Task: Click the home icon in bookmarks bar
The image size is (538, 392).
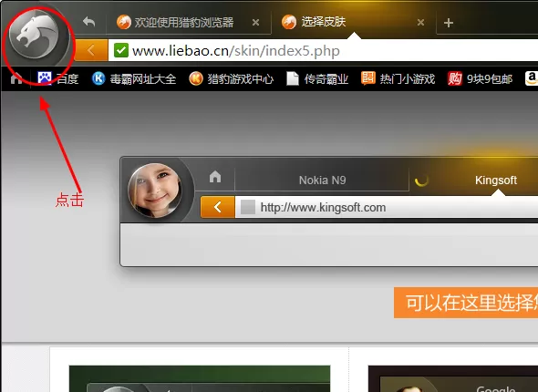Action: pyautogui.click(x=16, y=78)
